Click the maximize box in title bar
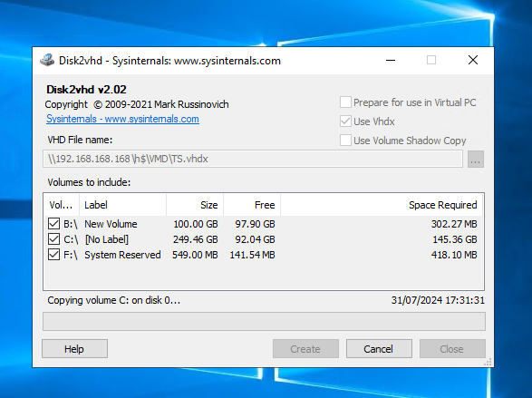This screenshot has width=532, height=398. 431,61
